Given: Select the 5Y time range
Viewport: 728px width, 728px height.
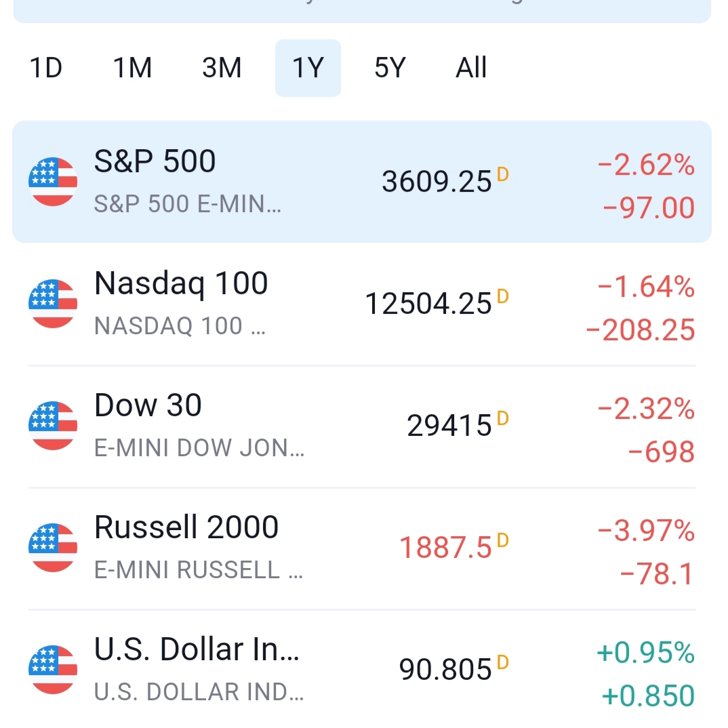Looking at the screenshot, I should click(x=390, y=68).
